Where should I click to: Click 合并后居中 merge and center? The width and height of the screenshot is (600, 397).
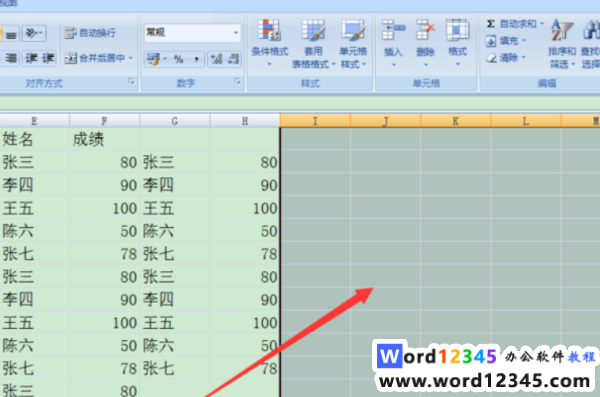(95, 58)
